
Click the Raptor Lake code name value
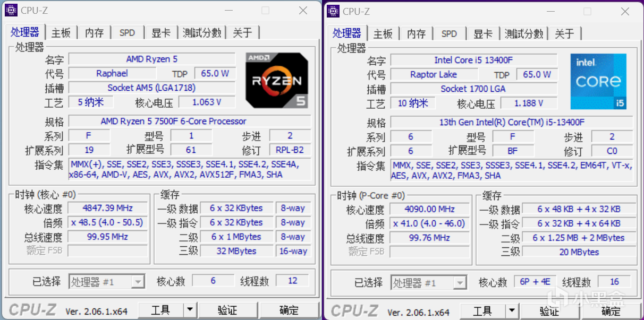coord(434,74)
